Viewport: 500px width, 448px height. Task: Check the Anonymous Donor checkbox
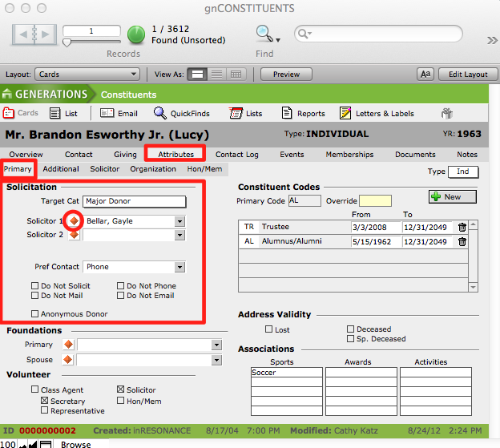pos(35,314)
